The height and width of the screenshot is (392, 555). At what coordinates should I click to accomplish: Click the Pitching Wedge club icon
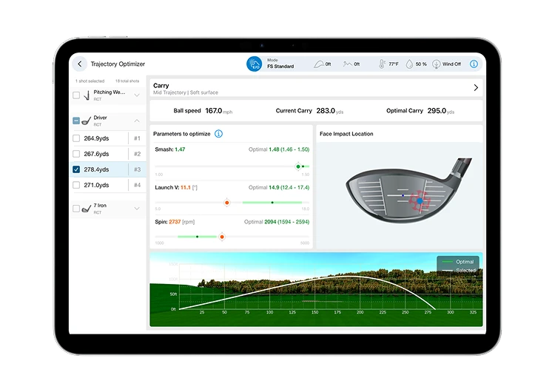(87, 95)
